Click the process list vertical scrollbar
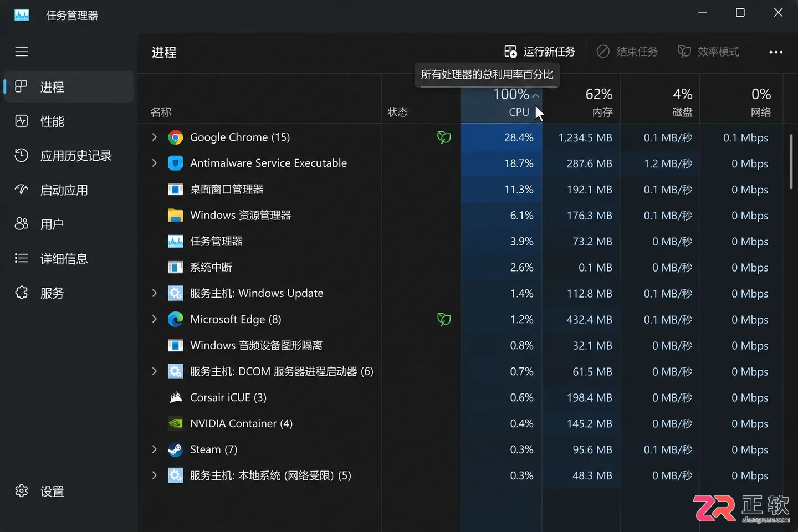The height and width of the screenshot is (532, 798). pos(791,162)
